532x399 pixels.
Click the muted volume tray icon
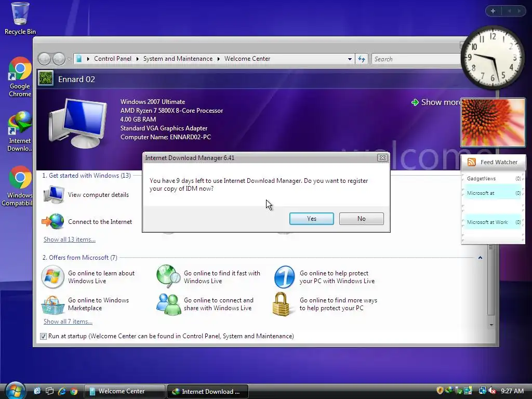point(492,391)
